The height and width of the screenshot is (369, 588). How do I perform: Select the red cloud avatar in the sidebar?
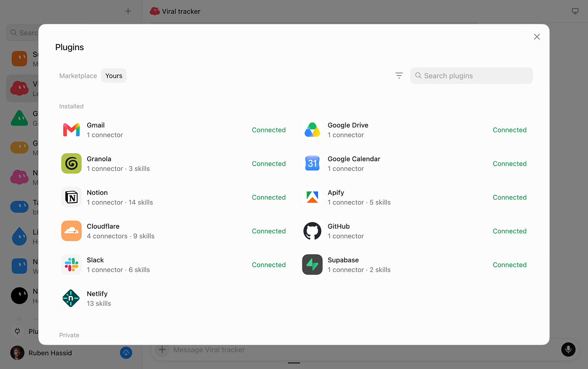pyautogui.click(x=19, y=88)
